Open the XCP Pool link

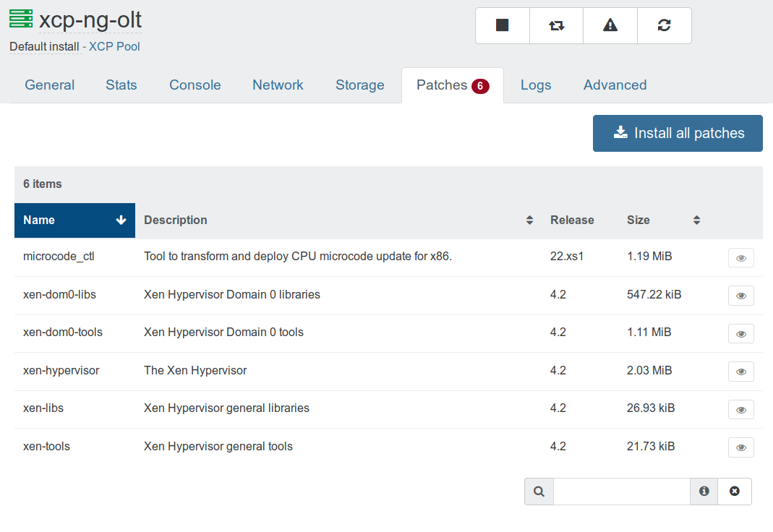pos(114,47)
